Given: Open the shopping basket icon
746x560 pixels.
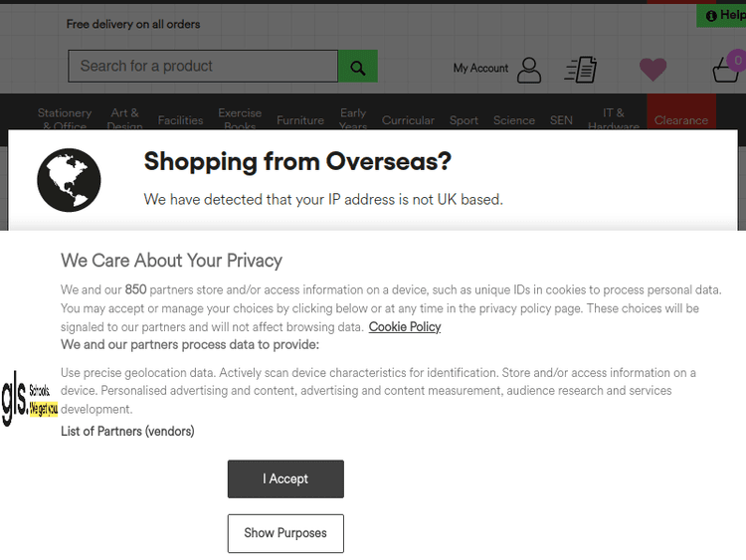Looking at the screenshot, I should 726,70.
